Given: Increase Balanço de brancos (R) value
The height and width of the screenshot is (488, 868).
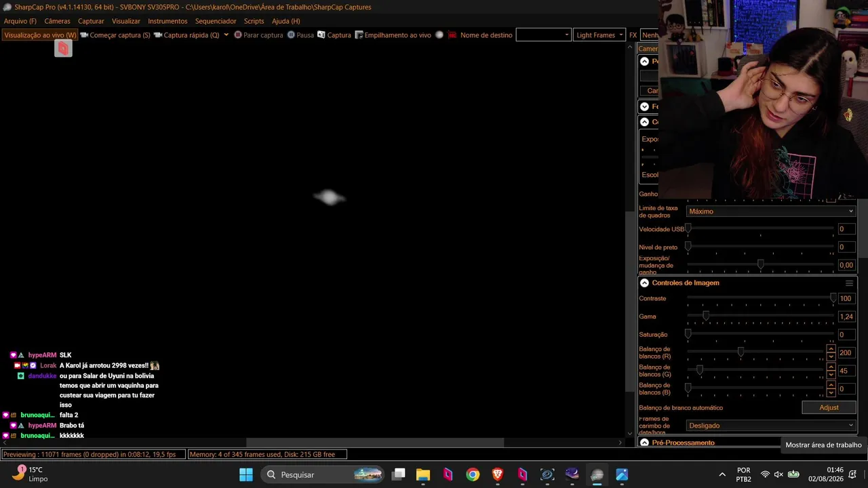Looking at the screenshot, I should tap(831, 349).
